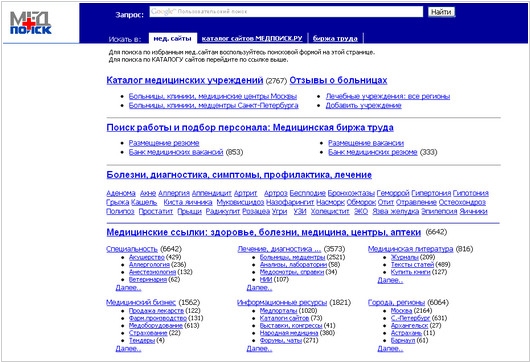Click the Барнаул region link
The width and height of the screenshot is (530, 362).
[403, 340]
